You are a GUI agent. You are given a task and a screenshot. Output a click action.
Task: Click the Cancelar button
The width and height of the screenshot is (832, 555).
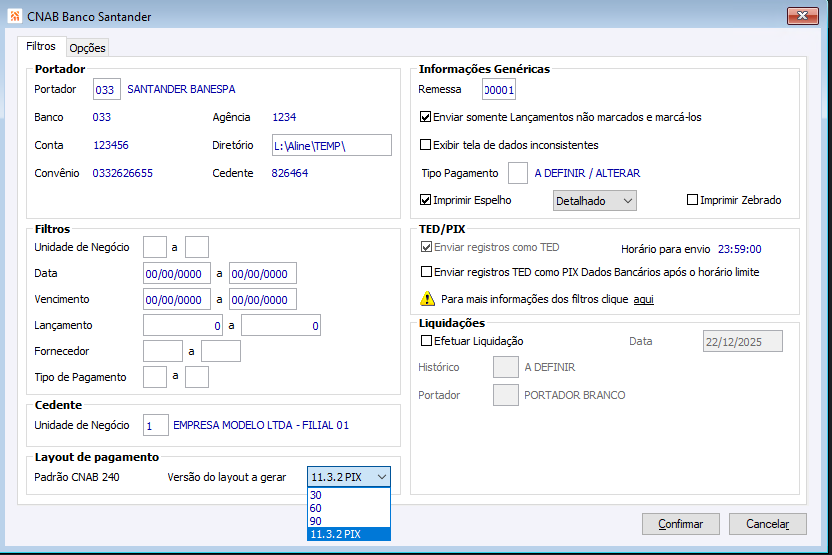767,524
